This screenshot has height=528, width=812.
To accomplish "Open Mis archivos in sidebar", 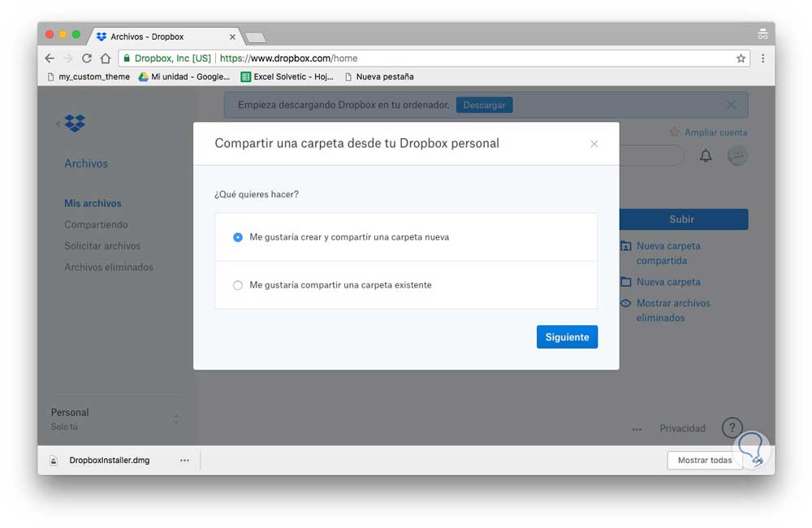I will [93, 203].
